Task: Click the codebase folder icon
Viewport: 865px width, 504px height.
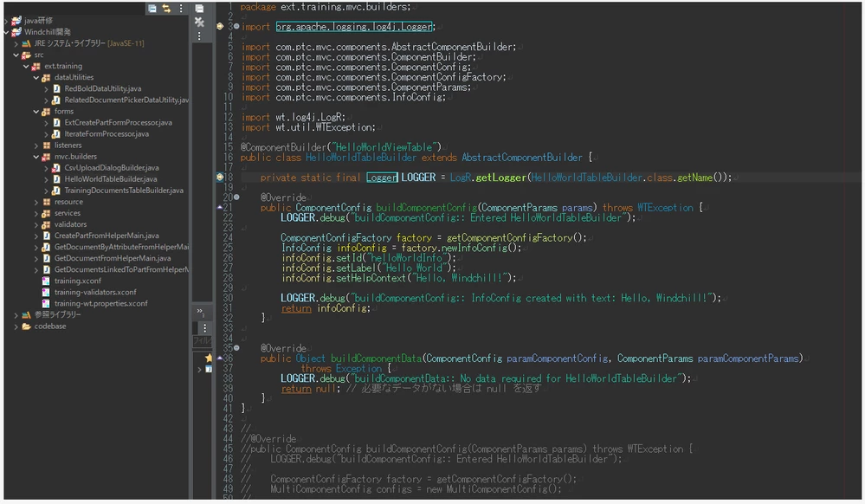Action: (x=26, y=326)
